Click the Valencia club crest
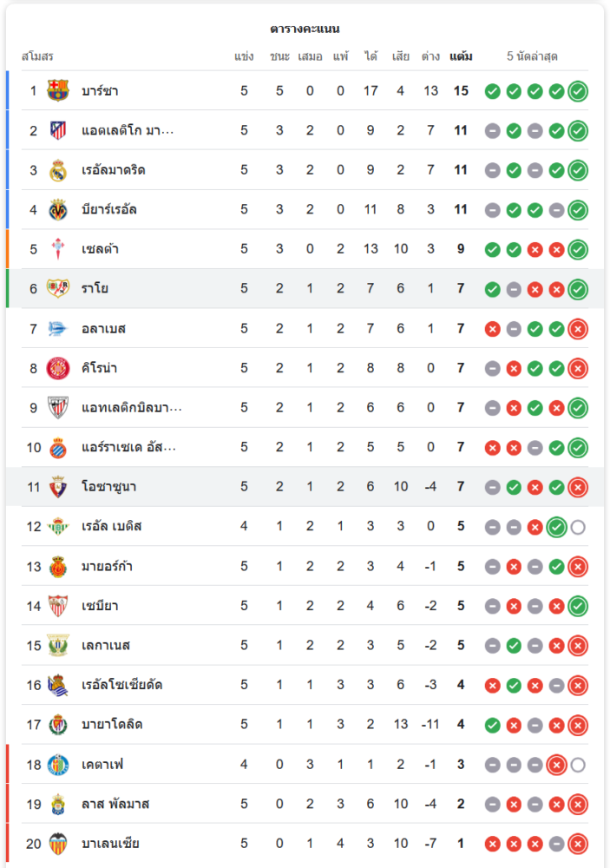The image size is (610, 868). pyautogui.click(x=58, y=844)
